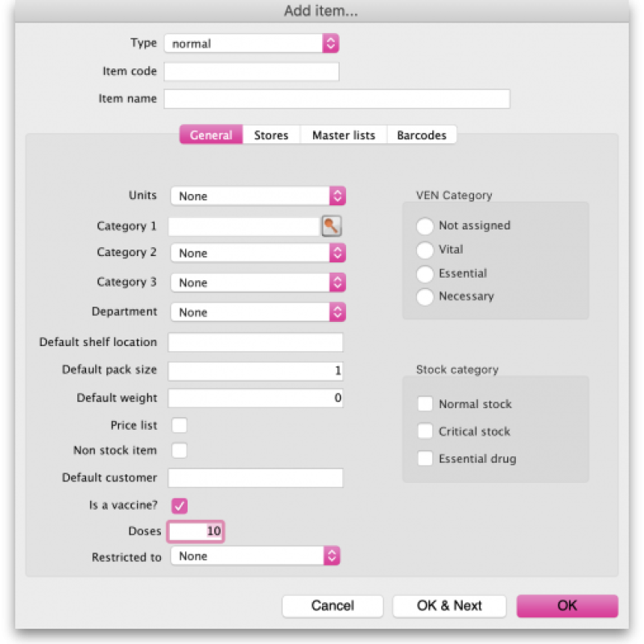Viewport: 644px width, 644px height.
Task: Choose the Essential VEN category option
Action: pyautogui.click(x=425, y=274)
